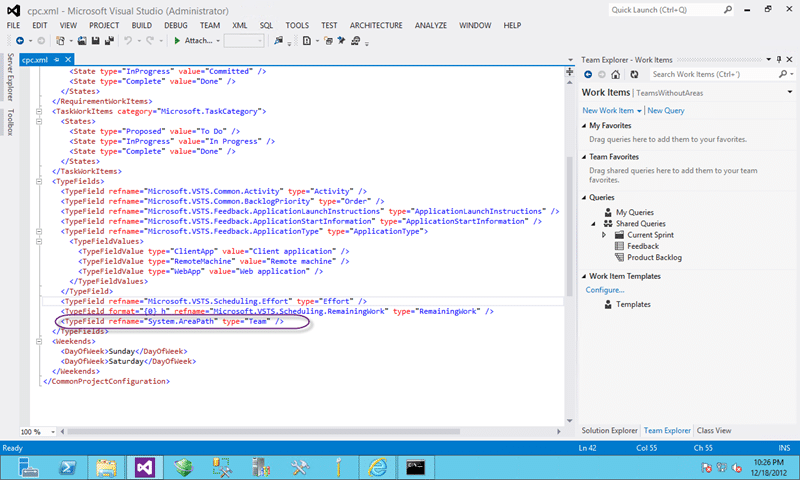Click the Quick Launch search magnifier

(728, 10)
